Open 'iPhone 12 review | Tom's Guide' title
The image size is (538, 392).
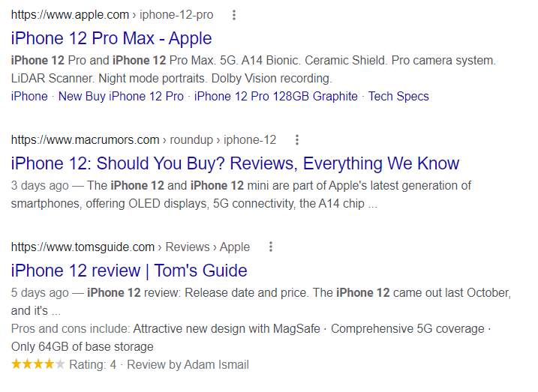click(129, 271)
